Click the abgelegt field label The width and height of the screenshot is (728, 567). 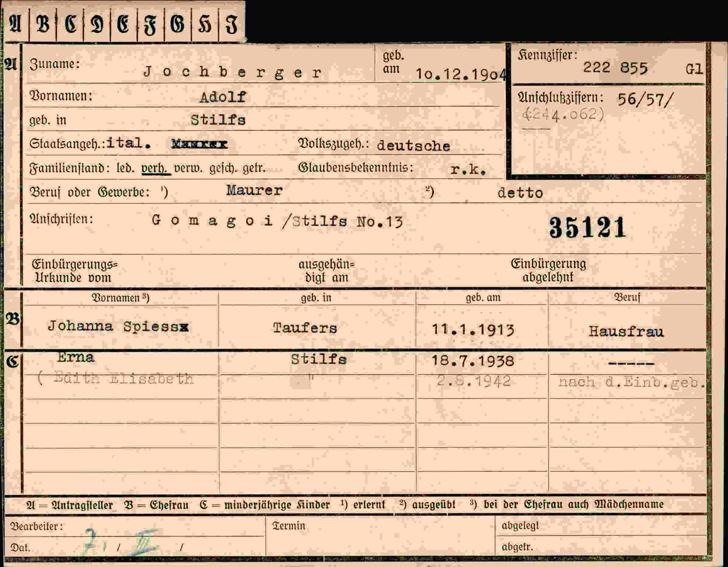520,526
